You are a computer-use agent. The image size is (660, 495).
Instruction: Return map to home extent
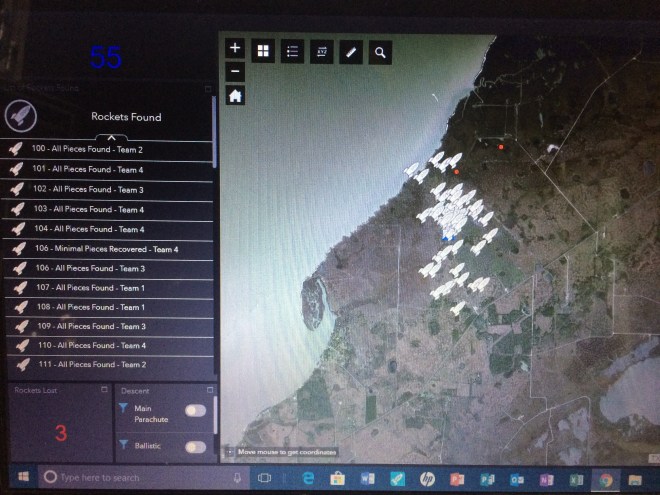click(x=234, y=96)
